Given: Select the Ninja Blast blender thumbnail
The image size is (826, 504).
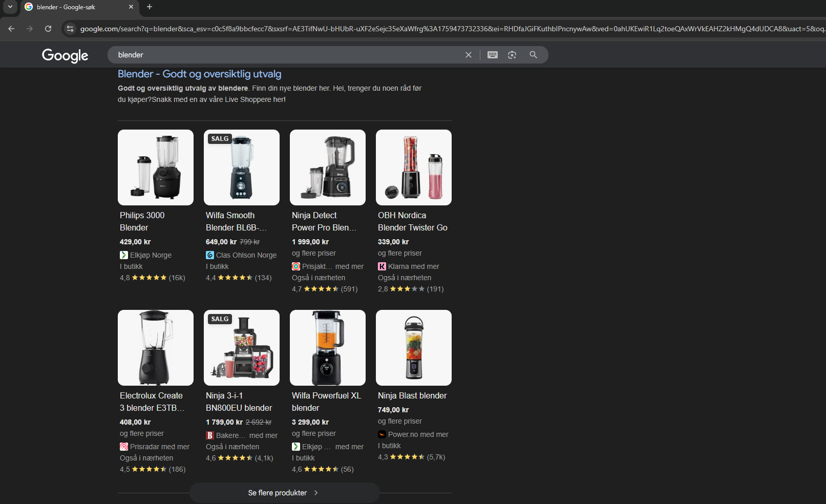Looking at the screenshot, I should tap(414, 348).
